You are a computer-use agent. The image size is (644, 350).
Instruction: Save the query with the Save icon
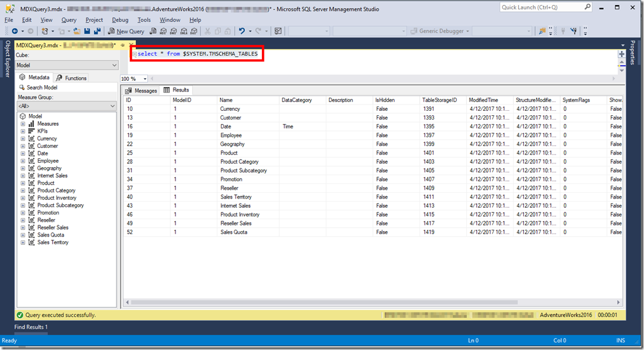tap(87, 31)
